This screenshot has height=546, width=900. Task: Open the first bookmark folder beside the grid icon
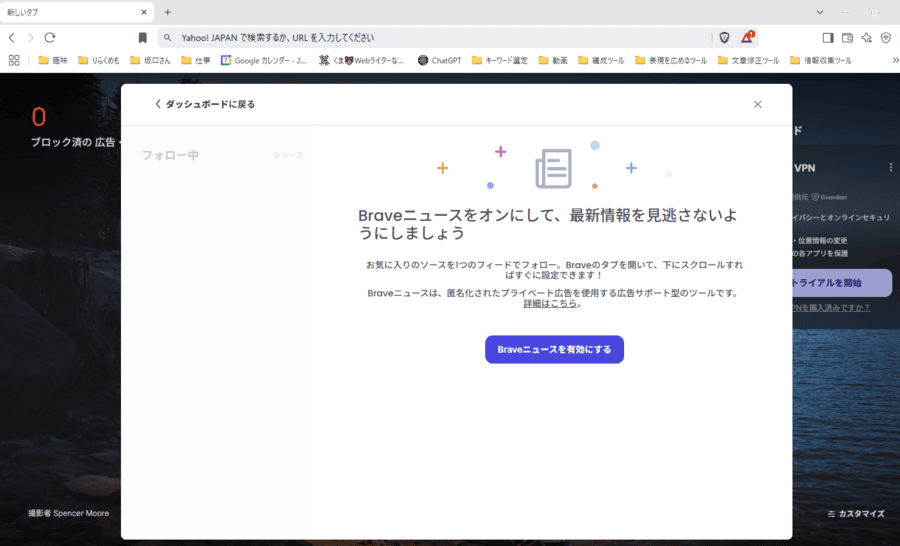pyautogui.click(x=53, y=60)
